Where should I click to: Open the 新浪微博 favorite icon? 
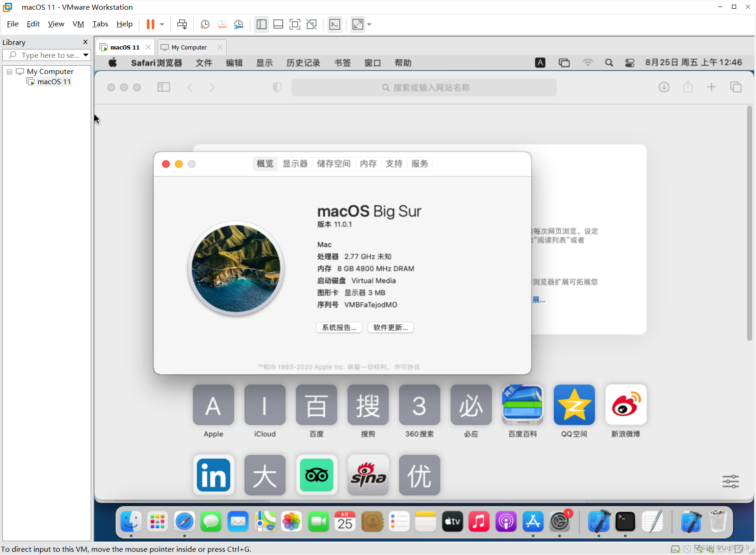click(x=626, y=405)
